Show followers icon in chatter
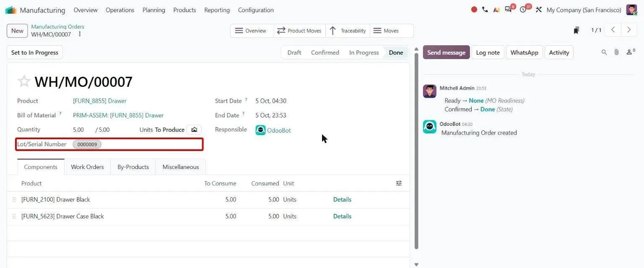Viewport: 644px width, 268px height. [630, 52]
